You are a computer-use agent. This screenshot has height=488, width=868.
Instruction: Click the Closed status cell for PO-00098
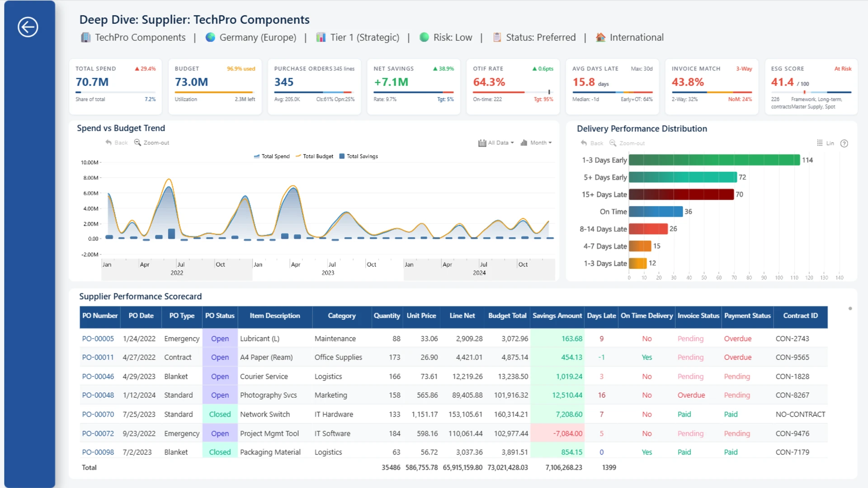220,452
